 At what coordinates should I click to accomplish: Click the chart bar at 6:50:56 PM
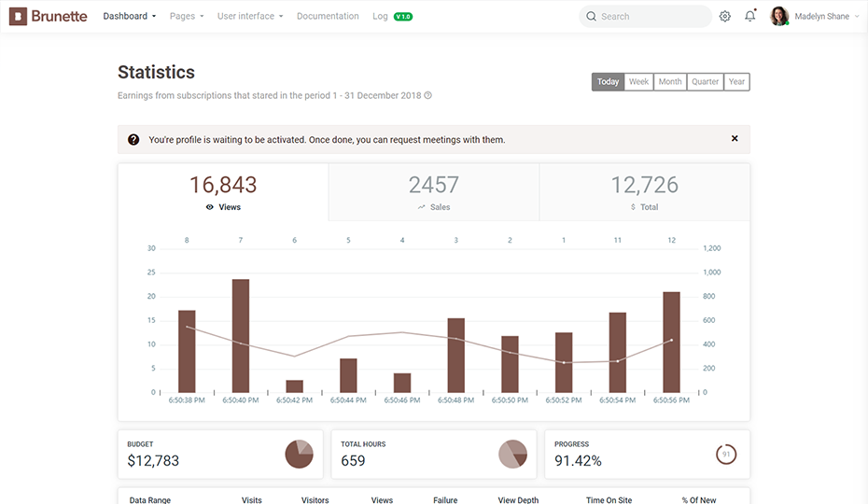click(x=671, y=343)
